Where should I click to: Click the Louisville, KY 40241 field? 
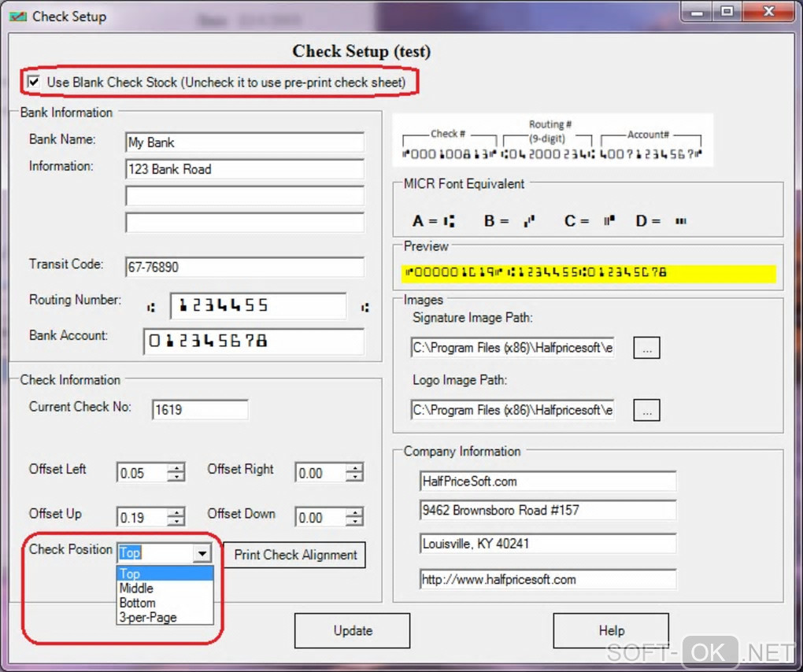coord(547,544)
